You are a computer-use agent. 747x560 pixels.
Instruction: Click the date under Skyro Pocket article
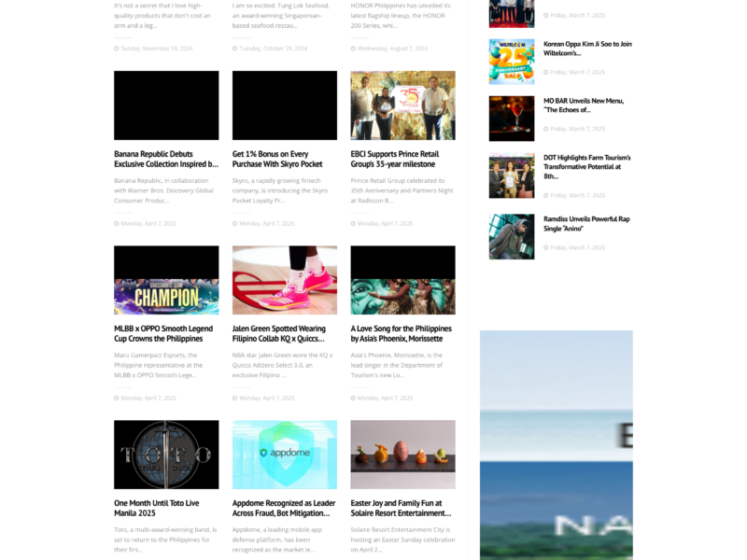(263, 223)
